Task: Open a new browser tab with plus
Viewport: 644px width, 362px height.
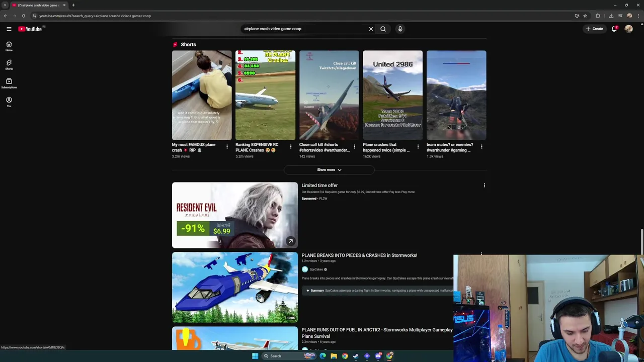Action: [73, 5]
